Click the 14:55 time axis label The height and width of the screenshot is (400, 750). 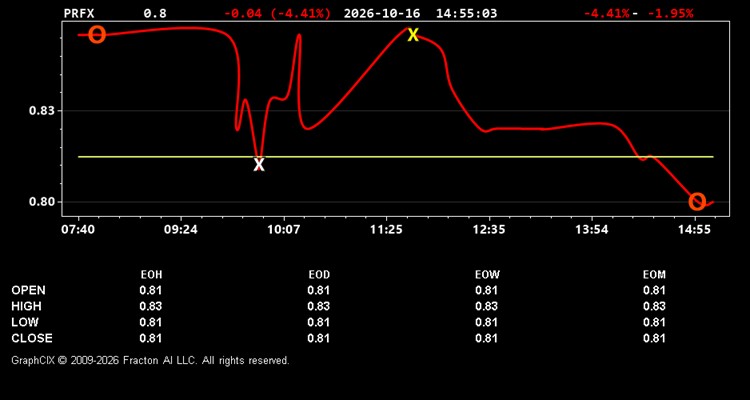695,229
